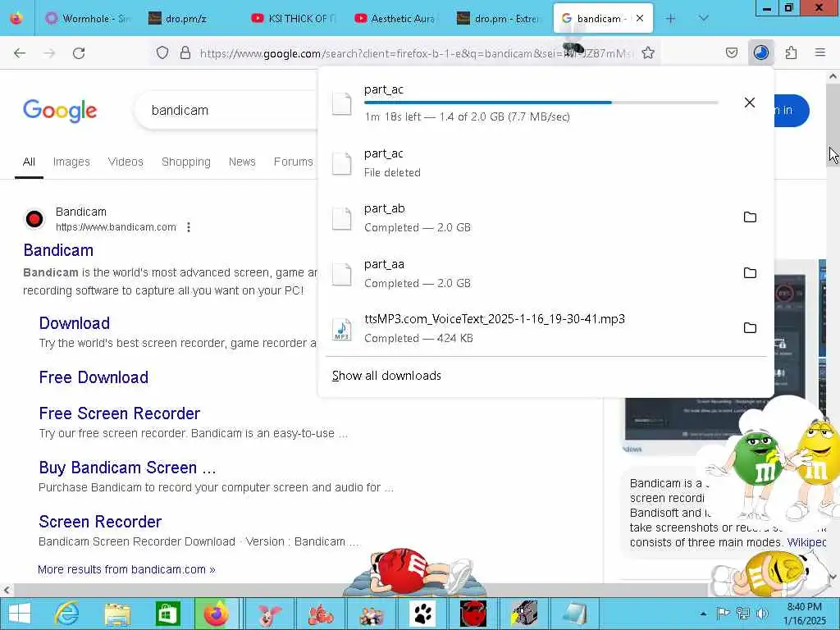
Task: Open the Extensions puzzle icon
Action: click(791, 52)
